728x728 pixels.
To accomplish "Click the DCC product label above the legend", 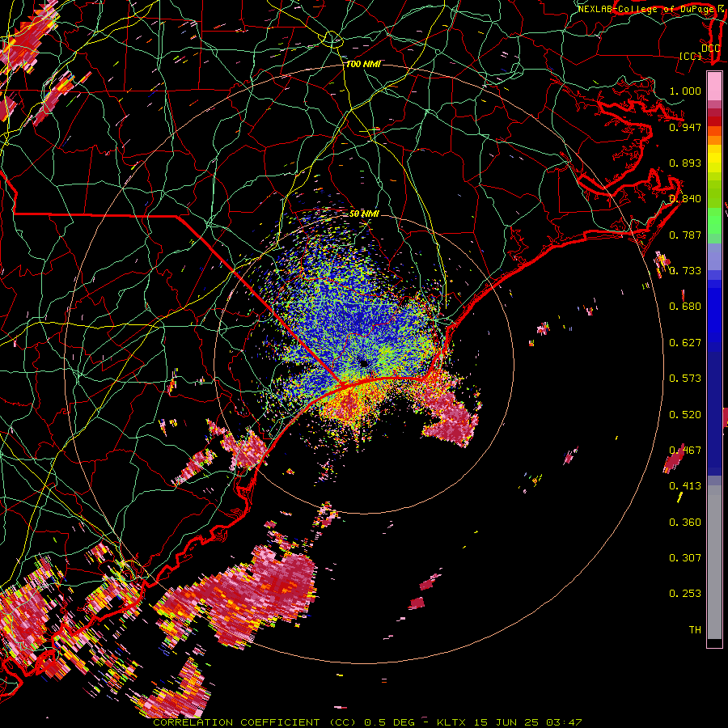I will 710,49.
